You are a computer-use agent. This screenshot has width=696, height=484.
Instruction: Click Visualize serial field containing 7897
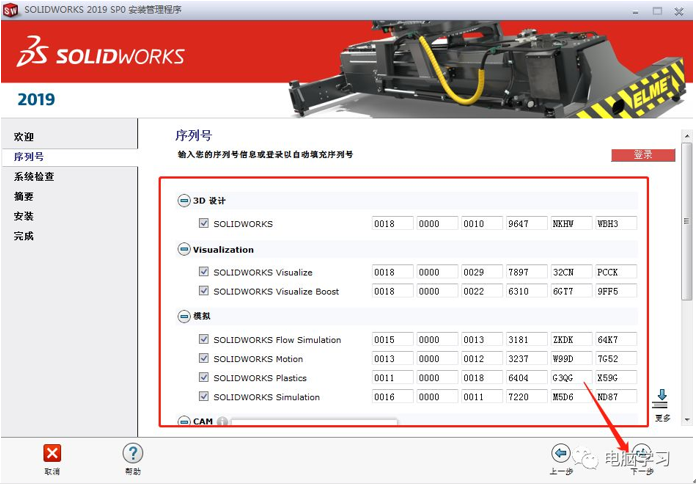[526, 272]
